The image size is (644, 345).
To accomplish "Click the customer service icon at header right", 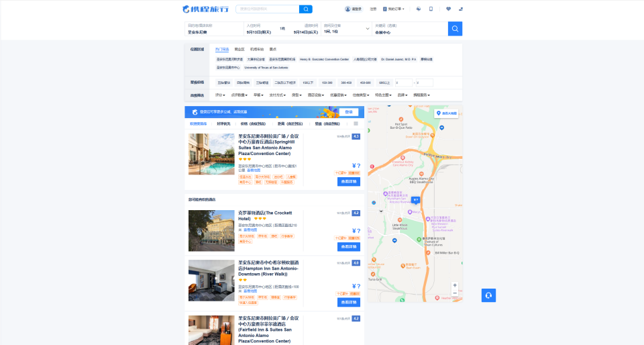I will pyautogui.click(x=460, y=9).
